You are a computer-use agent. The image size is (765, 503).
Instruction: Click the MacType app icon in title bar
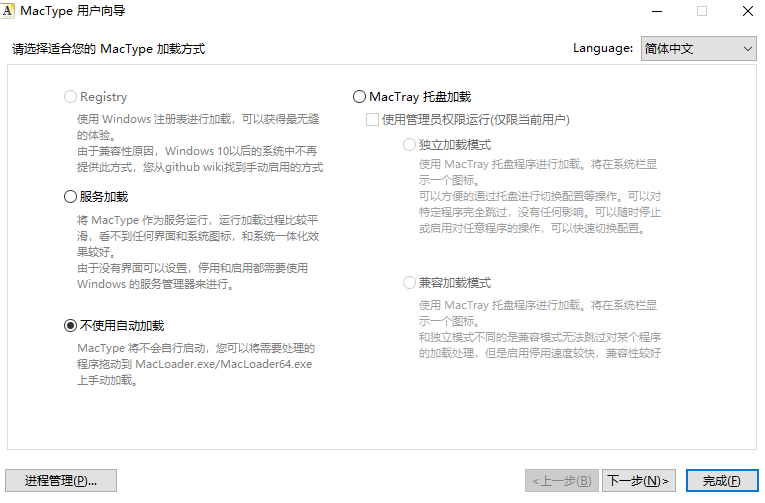pyautogui.click(x=7, y=10)
